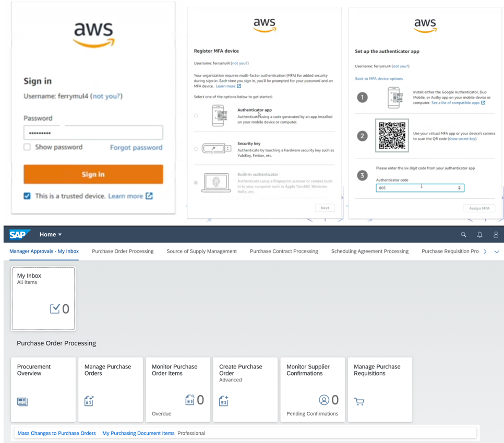504x443 pixels.
Task: Toggle the Show password checkbox
Action: (x=27, y=147)
